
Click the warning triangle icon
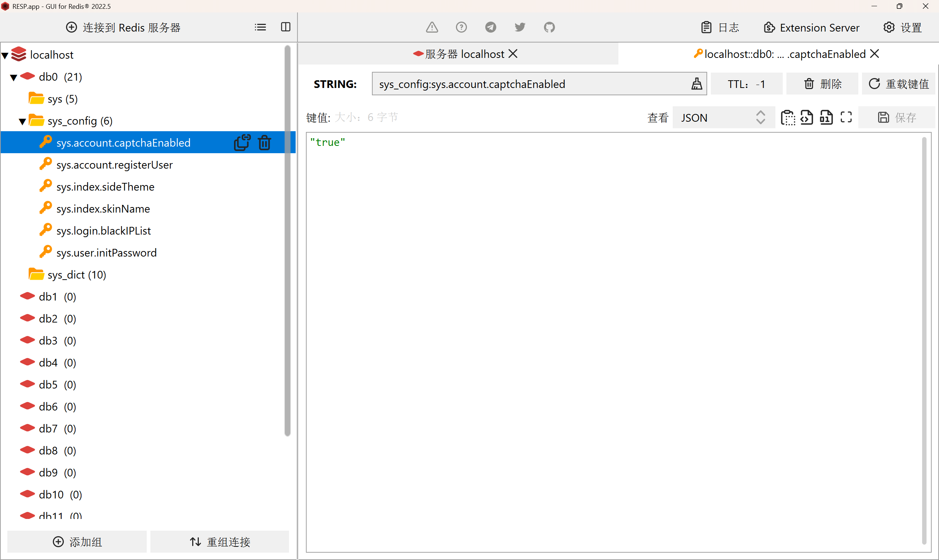(432, 27)
